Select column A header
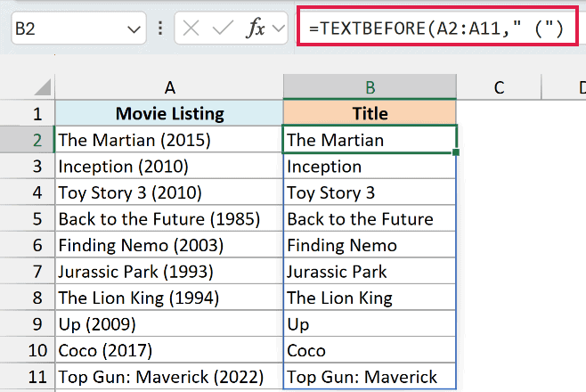 tap(169, 87)
